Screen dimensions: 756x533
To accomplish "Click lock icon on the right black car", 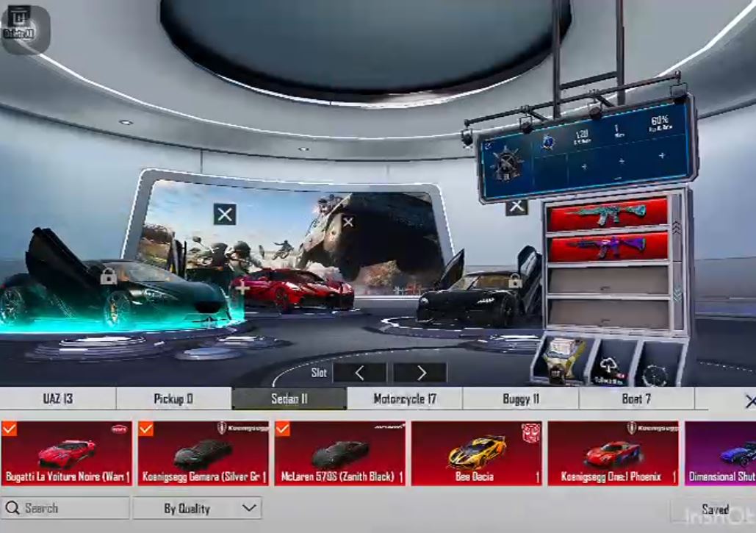I will pos(515,280).
